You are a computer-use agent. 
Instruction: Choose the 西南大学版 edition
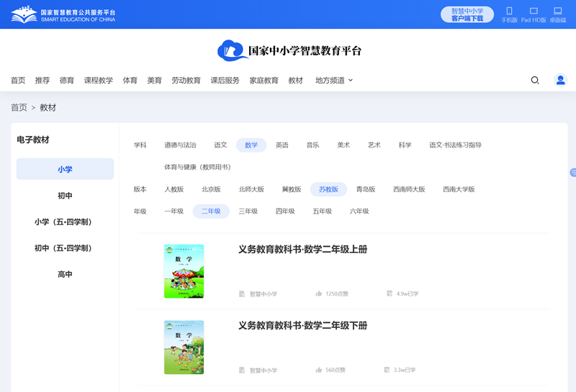click(x=459, y=189)
